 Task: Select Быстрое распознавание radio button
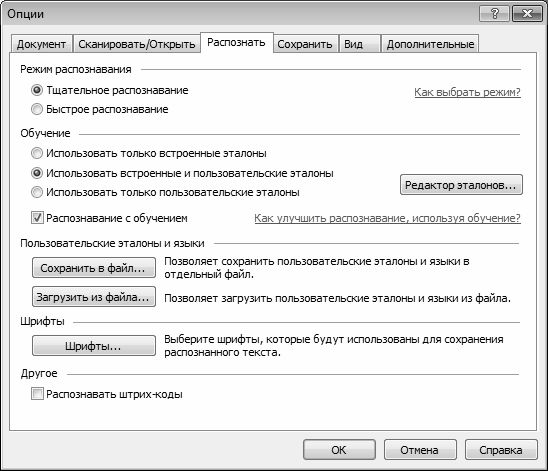click(x=37, y=109)
